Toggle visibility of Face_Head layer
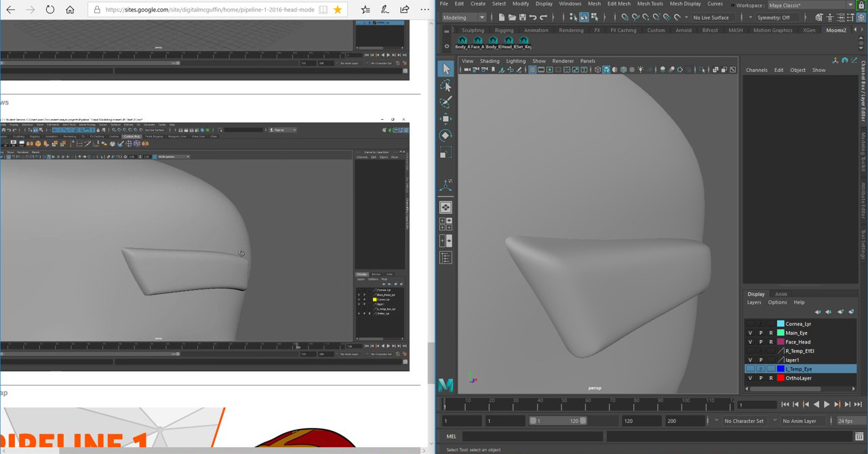Image resolution: width=868 pixels, height=454 pixels. (x=750, y=342)
